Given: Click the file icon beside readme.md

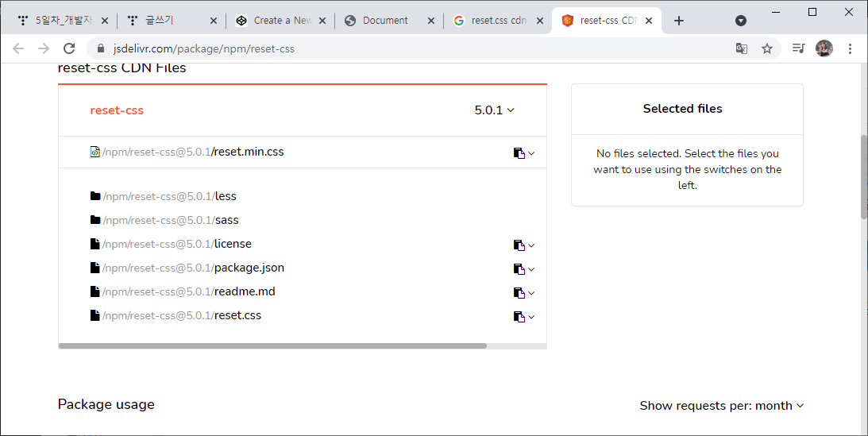Looking at the screenshot, I should (x=95, y=291).
